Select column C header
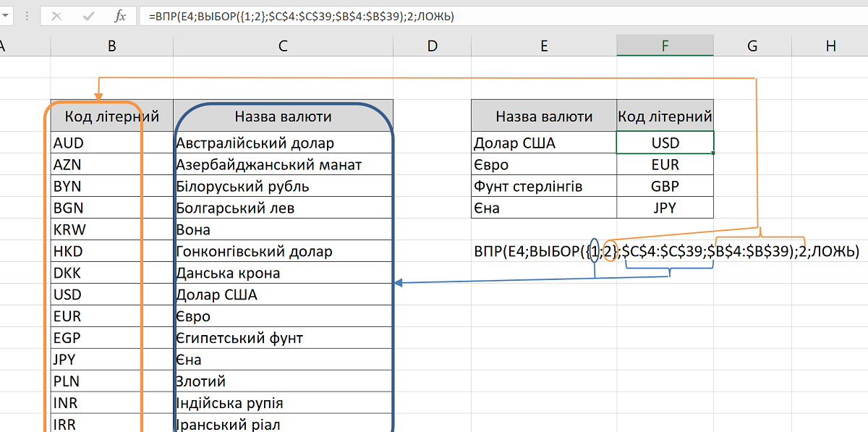The width and height of the screenshot is (868, 432). [283, 46]
